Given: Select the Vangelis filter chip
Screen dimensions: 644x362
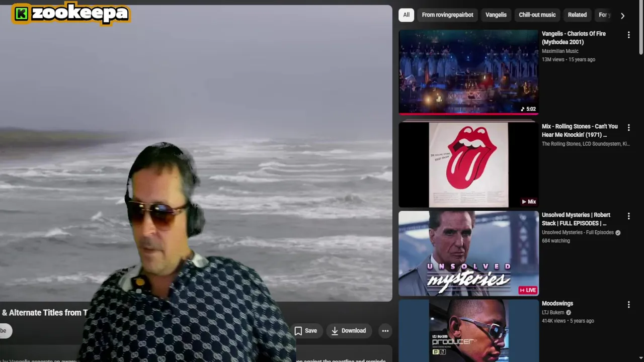Looking at the screenshot, I should (496, 15).
